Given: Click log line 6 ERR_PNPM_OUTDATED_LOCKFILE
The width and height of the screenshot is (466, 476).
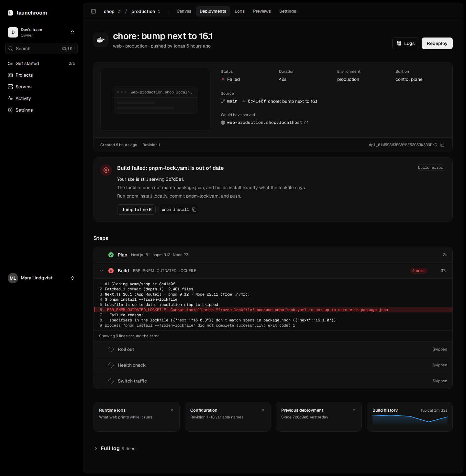Looking at the screenshot, I should (x=273, y=310).
